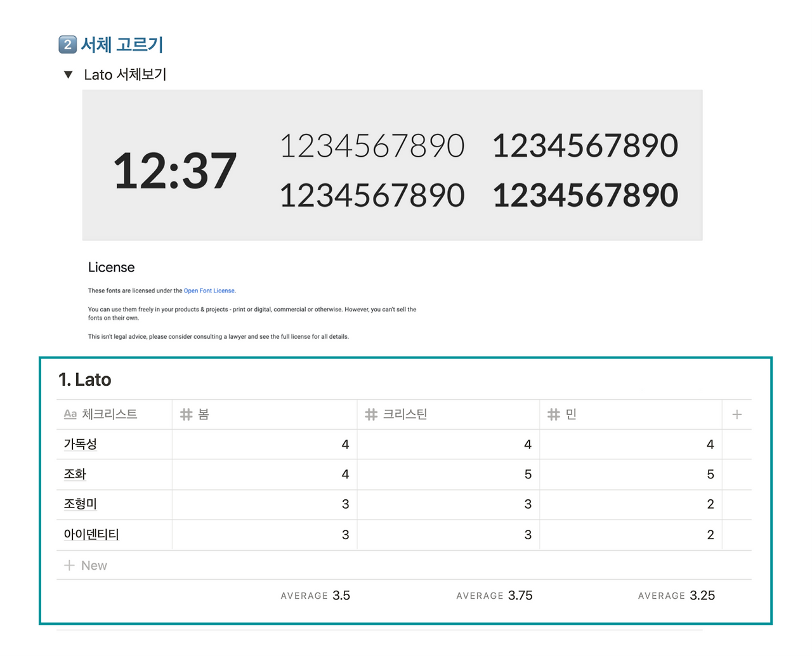812x656 pixels.
Task: Select 민 value cell in 아이덴티티 row
Action: [x=631, y=534]
